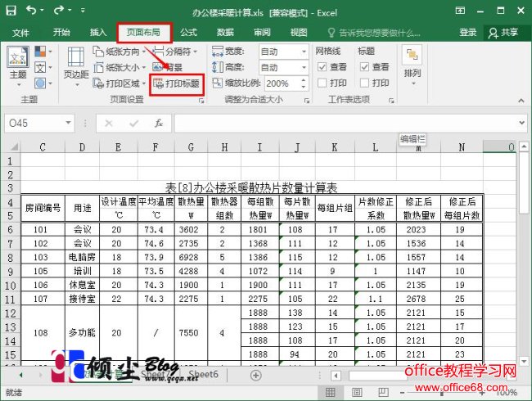532x401 pixels.
Task: Toggle headings Print (打印) checkbox
Action: click(364, 83)
